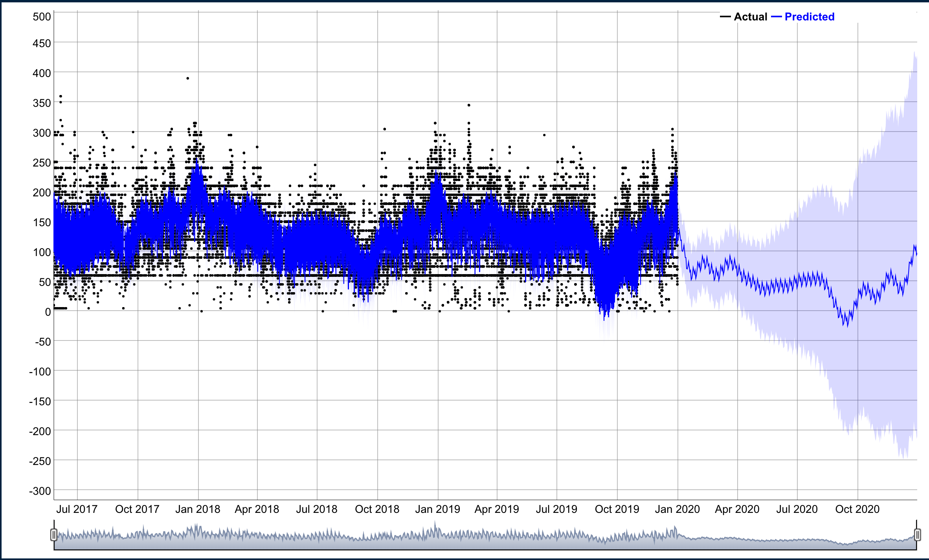Click the 500 y-axis tick label
This screenshot has height=560, width=929.
point(42,17)
